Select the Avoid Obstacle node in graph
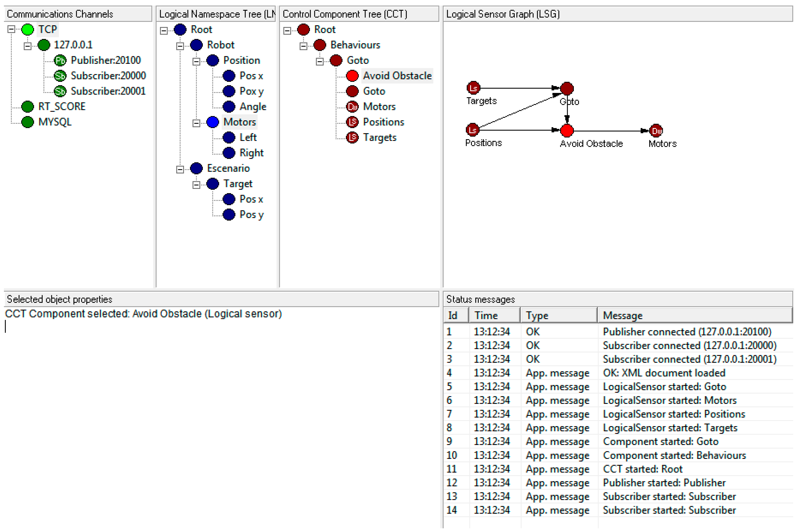Viewport: 797px width, 532px height. 566,130
